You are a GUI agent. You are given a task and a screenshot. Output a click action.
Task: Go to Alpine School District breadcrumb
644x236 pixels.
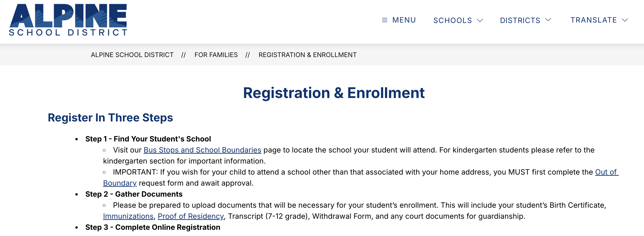pos(132,55)
